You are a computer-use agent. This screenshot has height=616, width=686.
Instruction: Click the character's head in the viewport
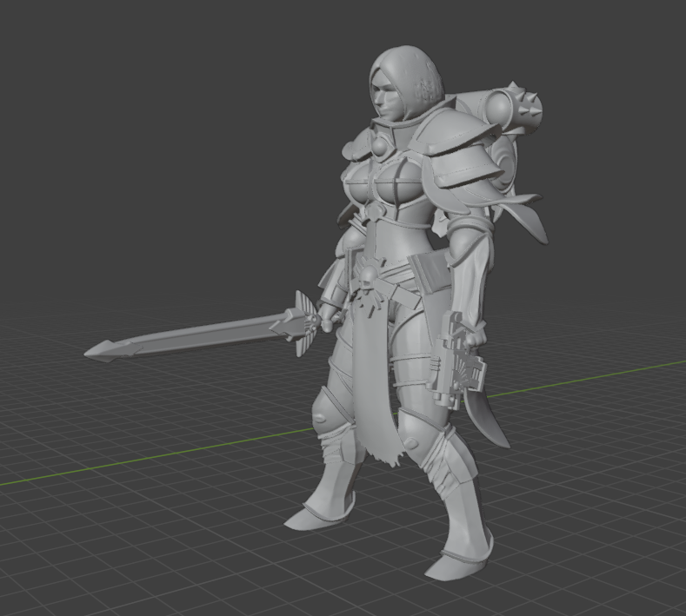click(404, 83)
